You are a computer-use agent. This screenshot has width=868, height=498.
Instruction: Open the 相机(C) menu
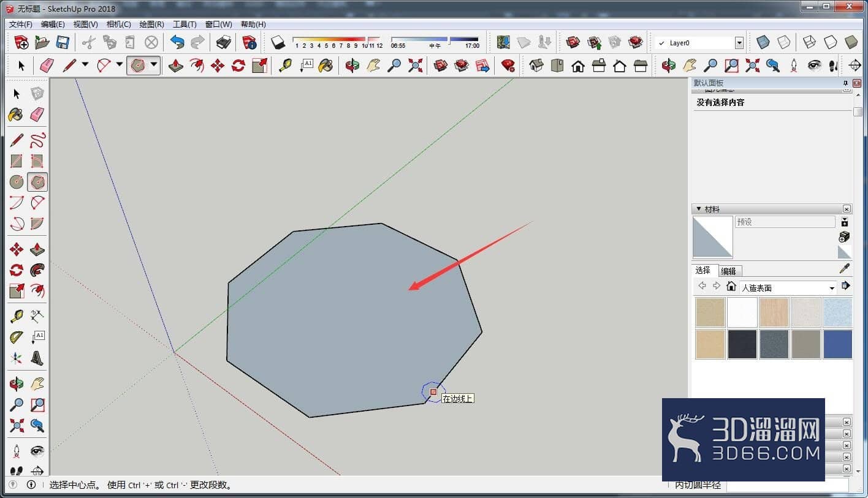pyautogui.click(x=118, y=25)
